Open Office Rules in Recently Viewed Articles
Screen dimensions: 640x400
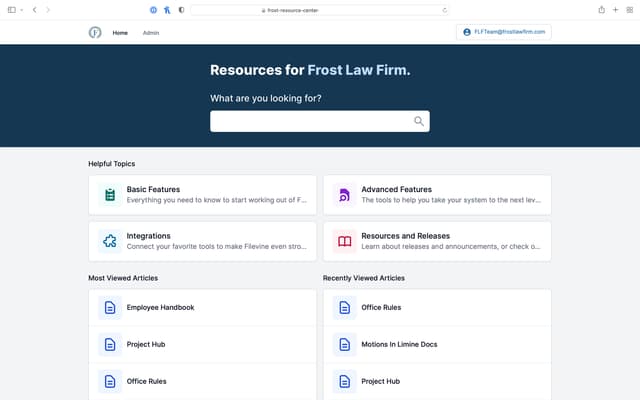click(x=437, y=307)
